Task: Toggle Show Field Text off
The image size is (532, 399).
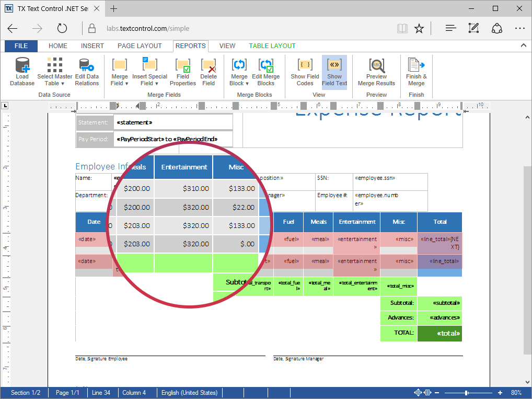Action: point(334,72)
